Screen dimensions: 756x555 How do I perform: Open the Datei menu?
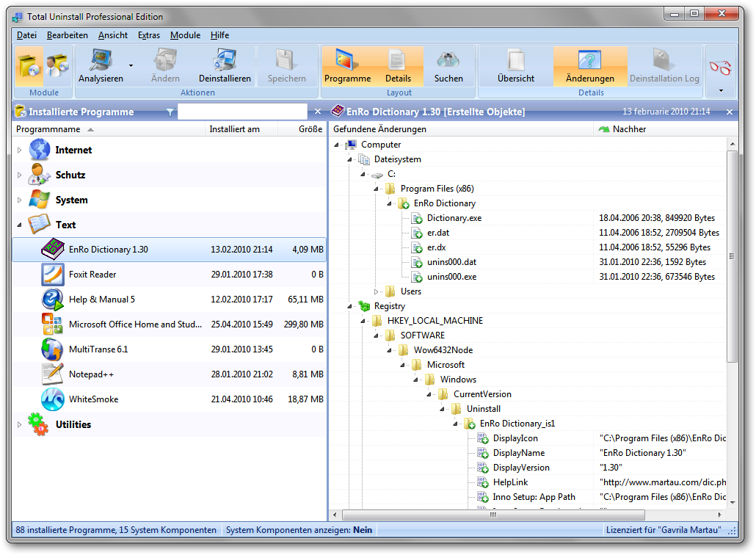click(x=26, y=35)
